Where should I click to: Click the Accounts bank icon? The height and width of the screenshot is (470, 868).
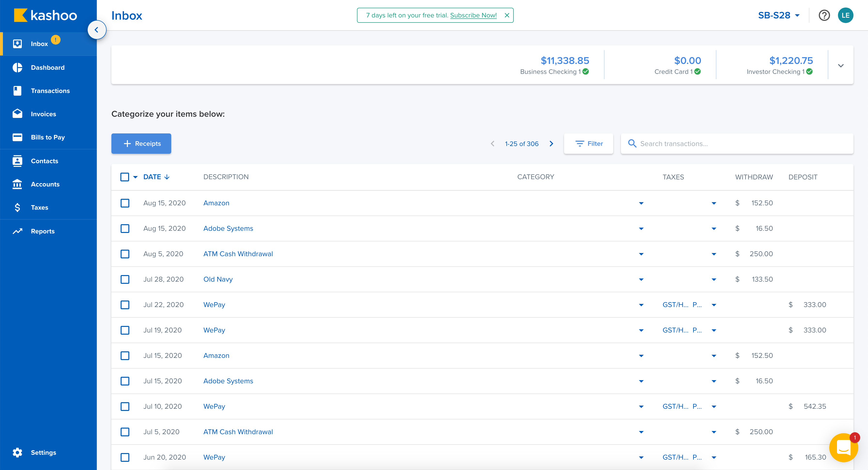[x=17, y=184]
